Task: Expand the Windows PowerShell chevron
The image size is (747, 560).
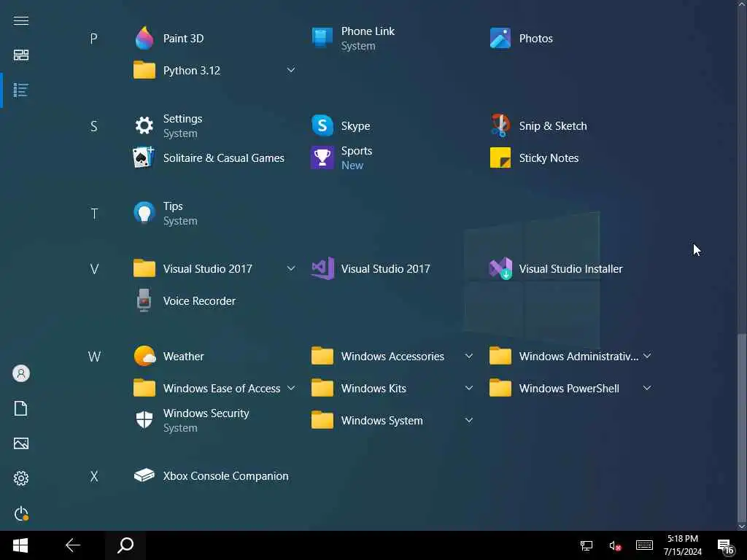Action: coord(647,388)
